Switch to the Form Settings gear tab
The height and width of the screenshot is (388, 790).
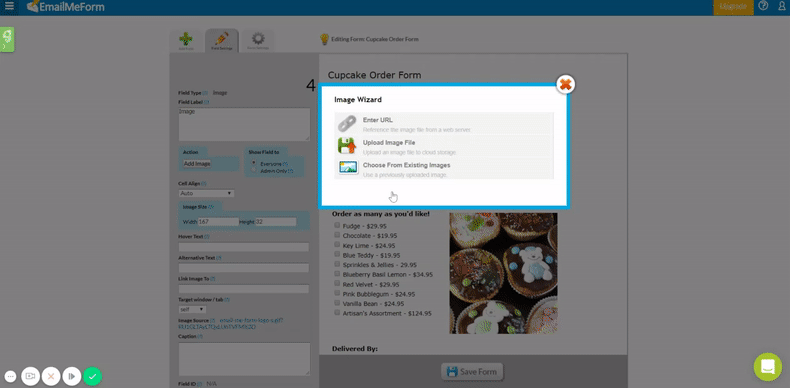tap(258, 41)
